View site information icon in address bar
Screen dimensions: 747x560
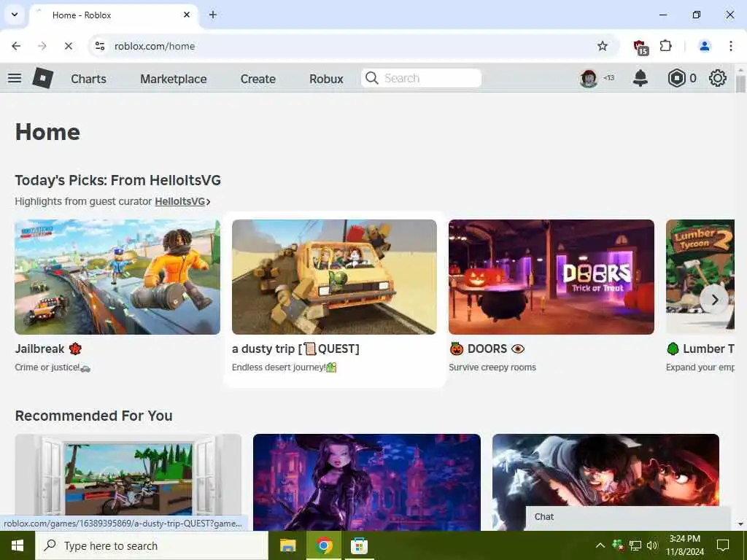(100, 46)
